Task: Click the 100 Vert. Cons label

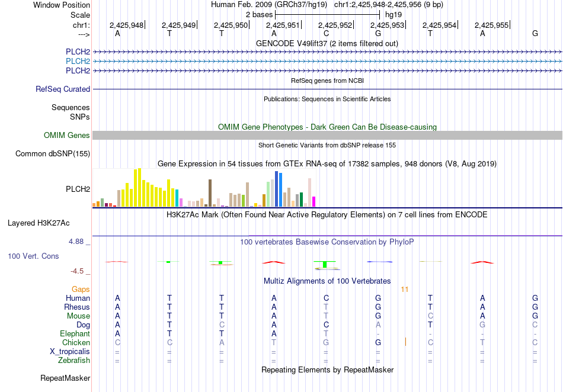Action: [33, 256]
